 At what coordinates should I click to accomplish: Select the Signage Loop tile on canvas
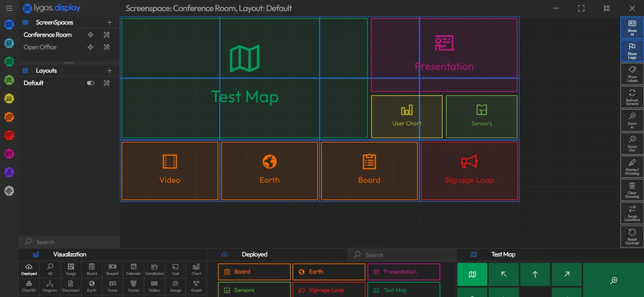[x=469, y=171]
